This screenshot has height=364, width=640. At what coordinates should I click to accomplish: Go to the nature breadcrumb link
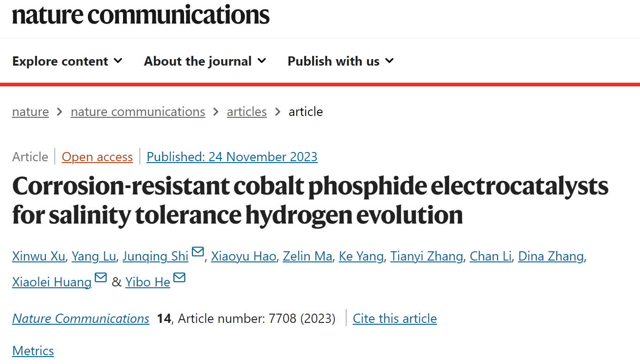coord(31,112)
